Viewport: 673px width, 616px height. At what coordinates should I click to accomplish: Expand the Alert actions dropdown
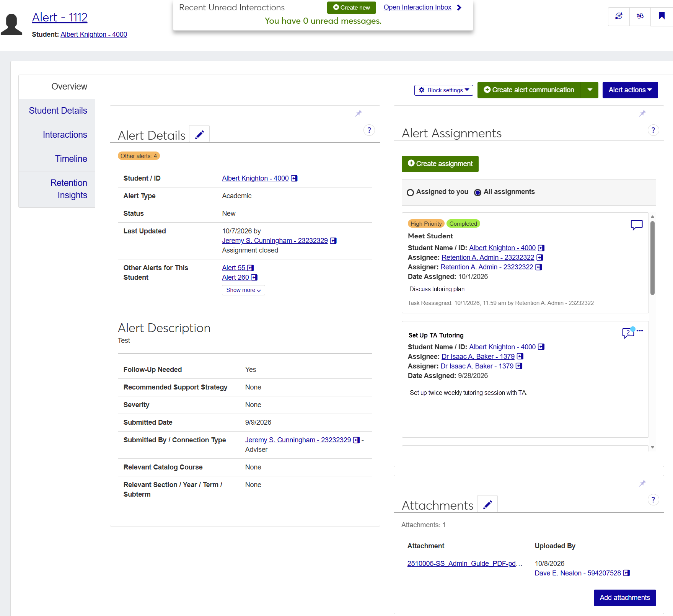pos(630,90)
